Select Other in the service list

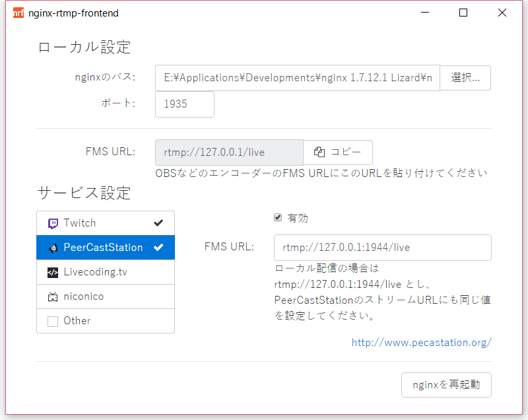pyautogui.click(x=106, y=321)
